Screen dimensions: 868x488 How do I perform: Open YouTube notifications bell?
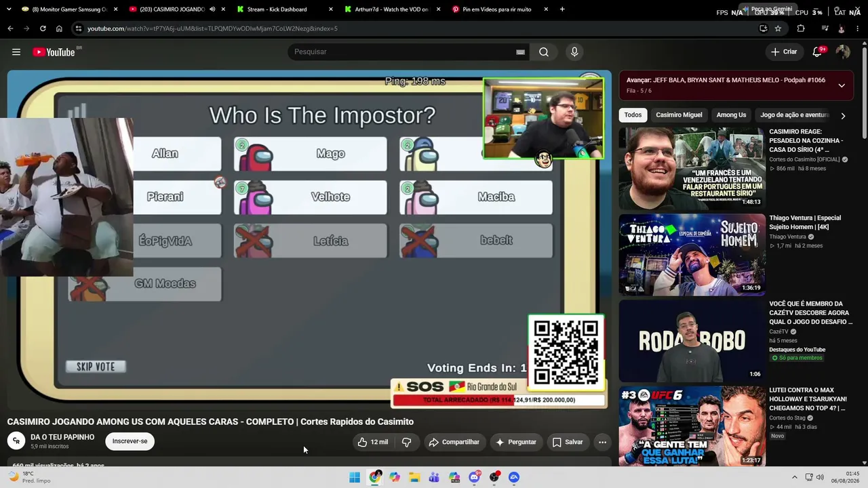(x=818, y=52)
